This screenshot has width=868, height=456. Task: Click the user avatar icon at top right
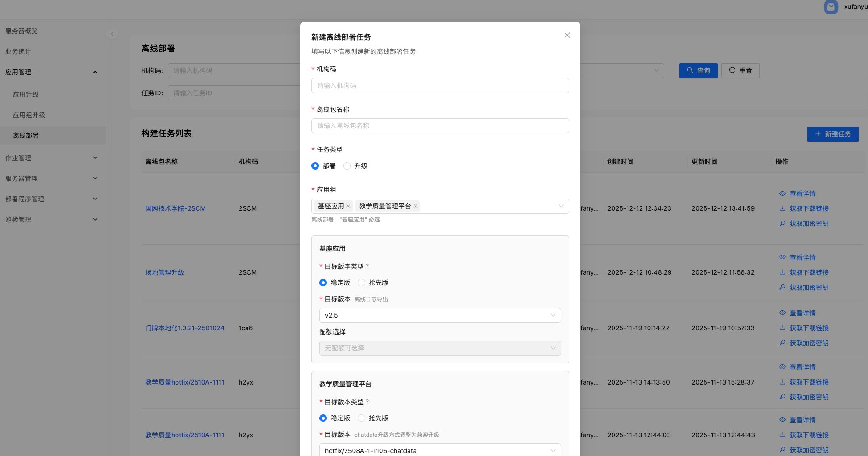pyautogui.click(x=831, y=7)
